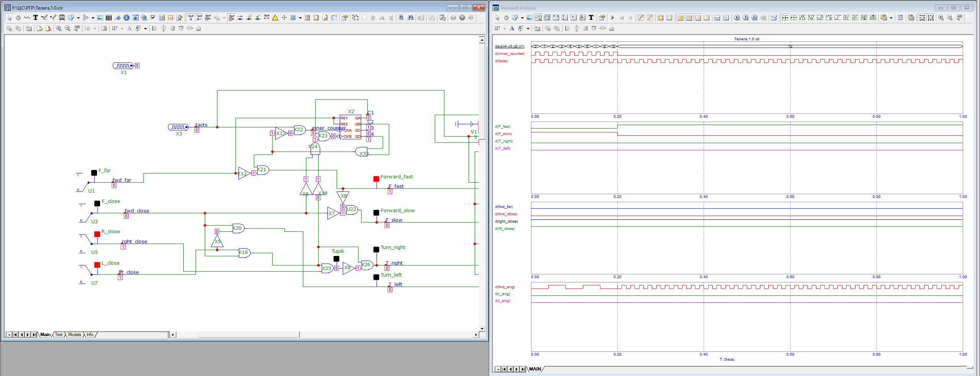Viewport: 980px width, 376px height.
Task: Select the arrow Select mode tool in schematic toolbar
Action: tap(10, 18)
